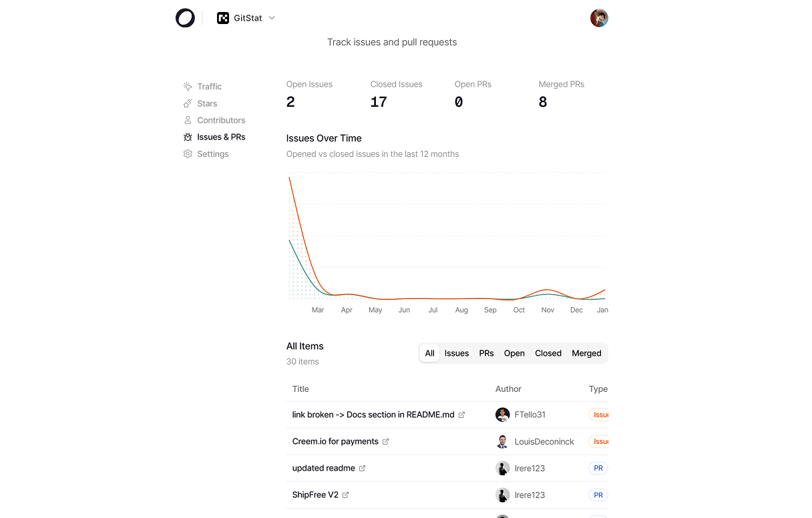Screen dimensions: 812x518
Task: Open the user profile avatar
Action: (x=599, y=18)
